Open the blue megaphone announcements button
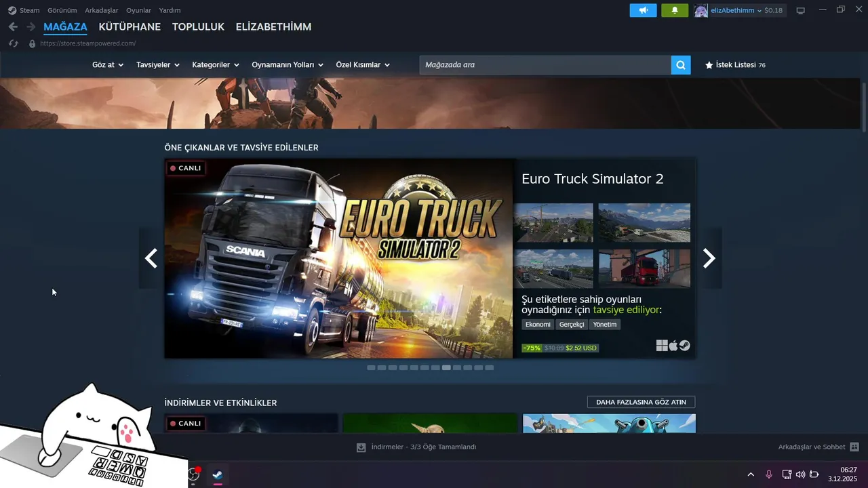 [x=643, y=10]
